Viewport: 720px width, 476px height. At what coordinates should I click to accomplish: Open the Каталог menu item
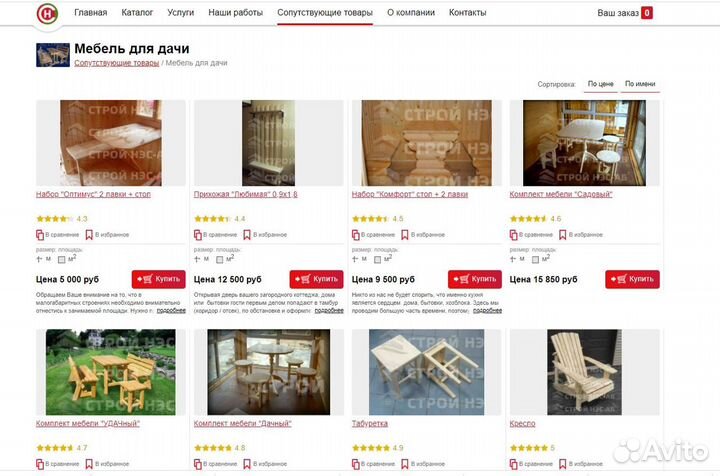(x=137, y=13)
